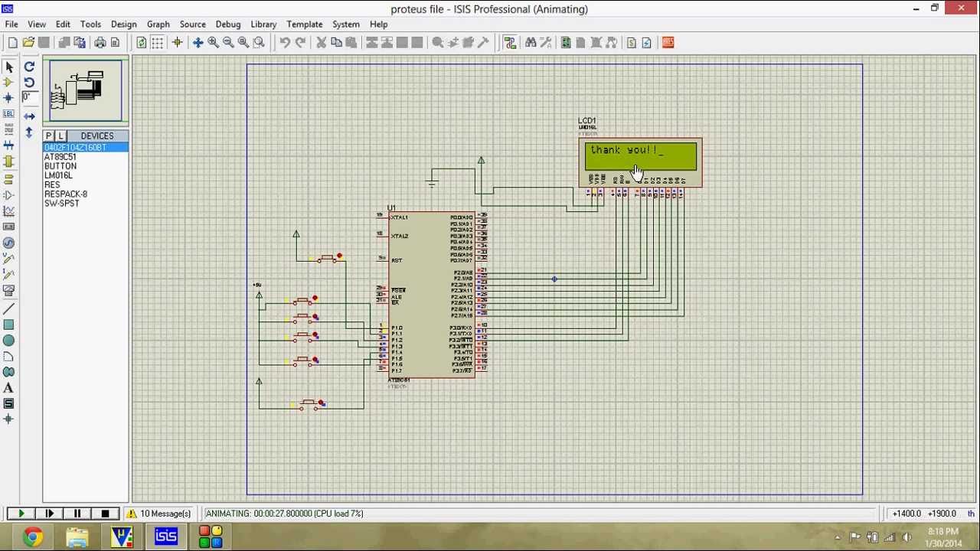Zoom to a selected area
This screenshot has width=980, height=551.
click(x=259, y=43)
